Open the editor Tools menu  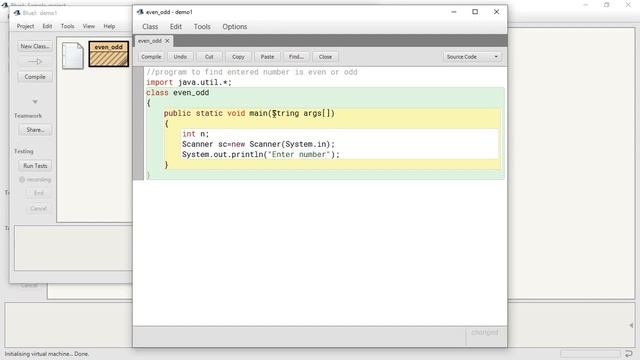202,27
